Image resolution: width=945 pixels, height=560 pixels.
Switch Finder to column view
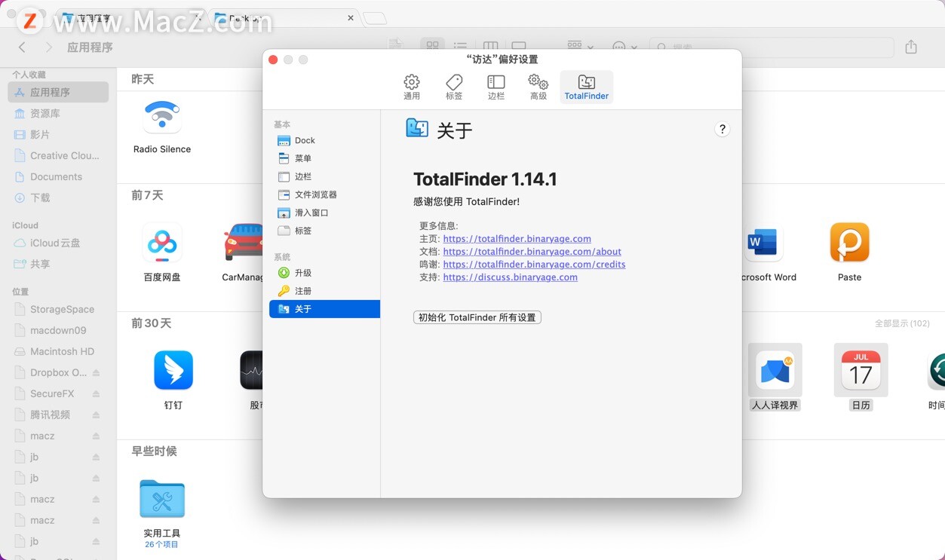pyautogui.click(x=490, y=46)
